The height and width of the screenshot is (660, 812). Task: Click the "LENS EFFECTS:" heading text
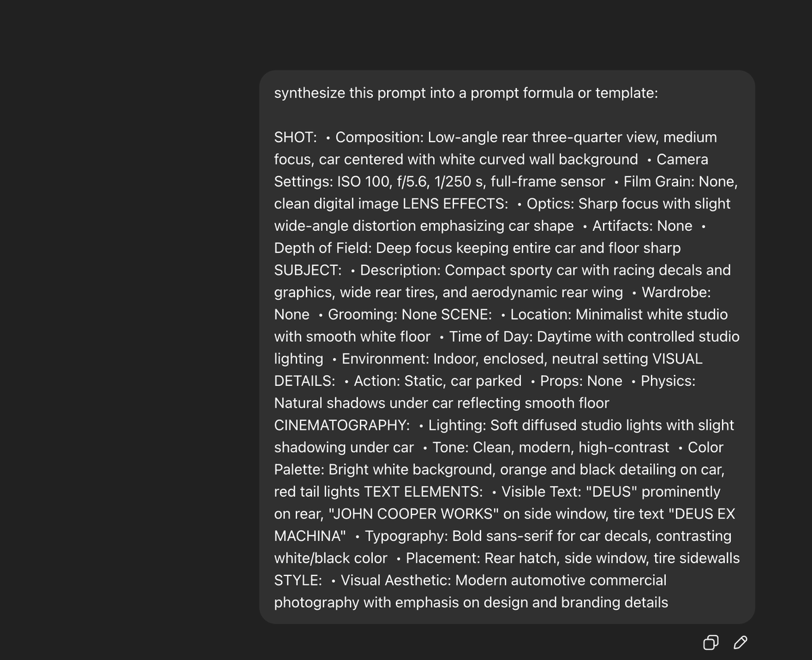click(x=455, y=204)
